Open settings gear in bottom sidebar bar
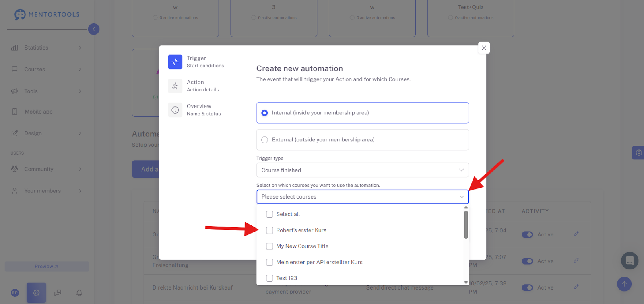 (x=36, y=293)
